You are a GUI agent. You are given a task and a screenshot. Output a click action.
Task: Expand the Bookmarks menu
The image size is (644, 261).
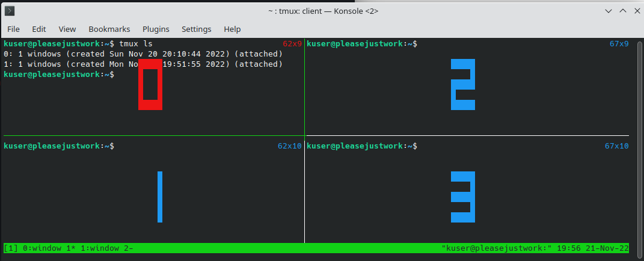[x=109, y=29]
